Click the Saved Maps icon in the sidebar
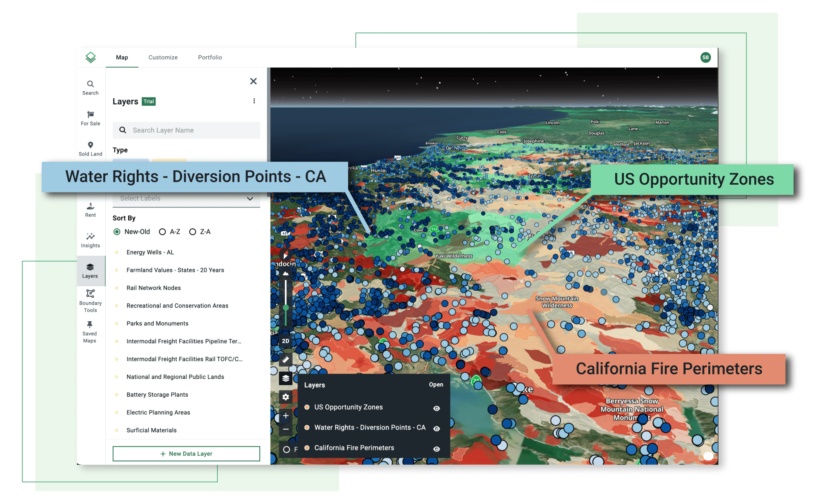The height and width of the screenshot is (504, 816). 89,325
